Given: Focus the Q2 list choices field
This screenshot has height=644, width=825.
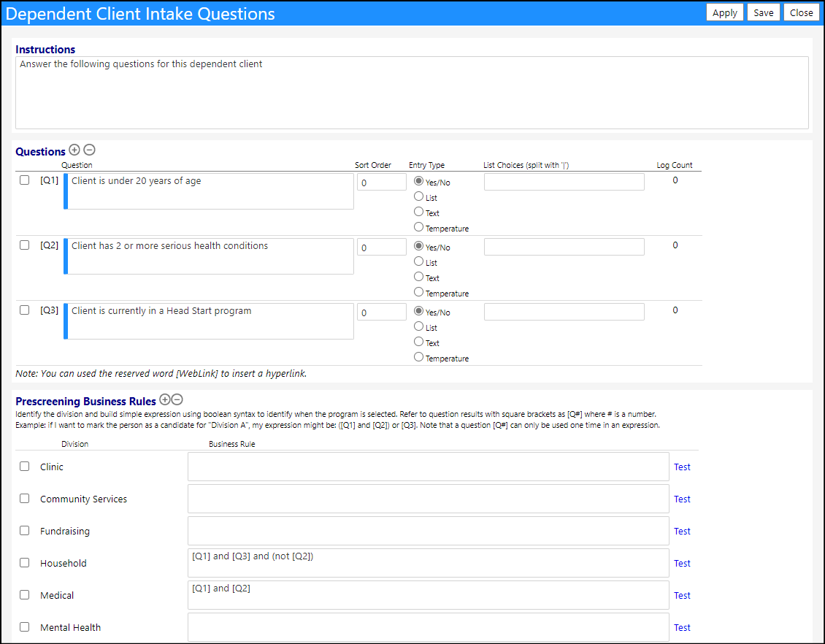Looking at the screenshot, I should pyautogui.click(x=564, y=247).
